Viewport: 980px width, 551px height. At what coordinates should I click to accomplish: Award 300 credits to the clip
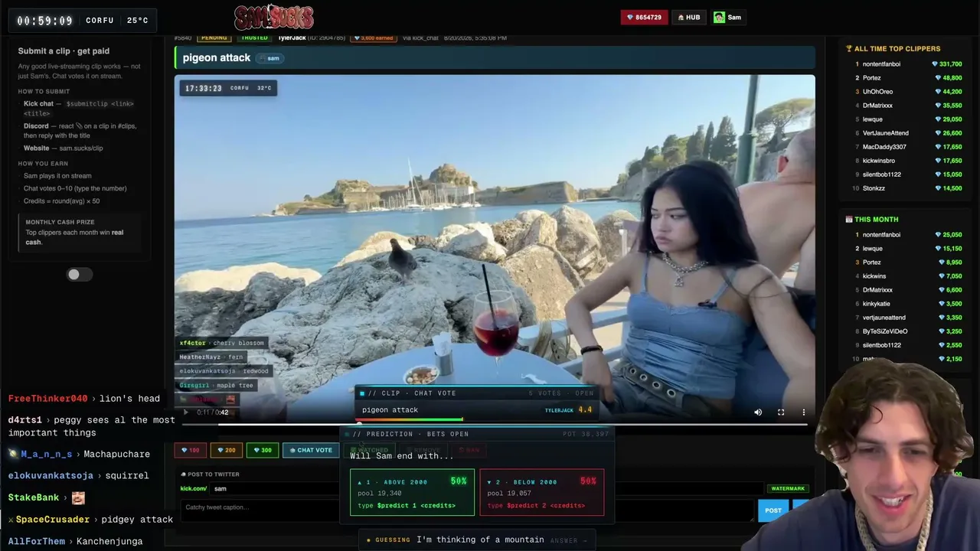pos(263,450)
